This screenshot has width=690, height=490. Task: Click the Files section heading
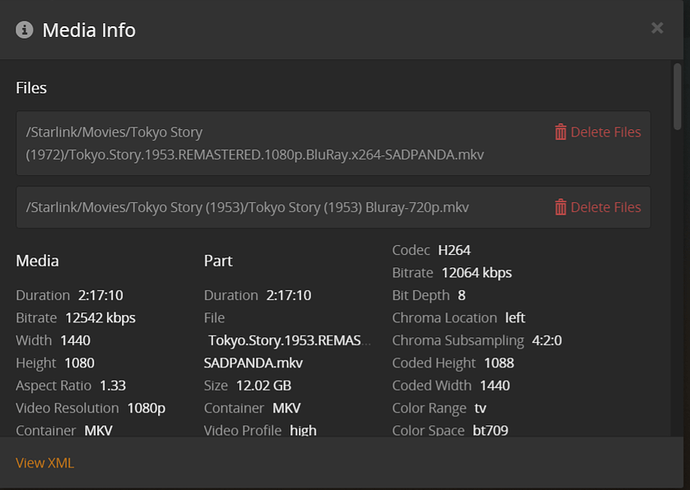31,88
